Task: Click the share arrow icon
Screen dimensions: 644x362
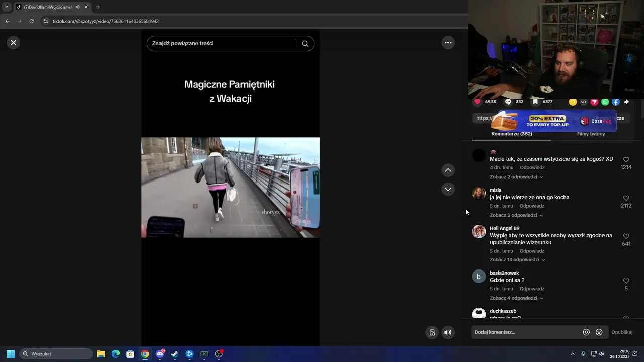Action: (x=626, y=102)
